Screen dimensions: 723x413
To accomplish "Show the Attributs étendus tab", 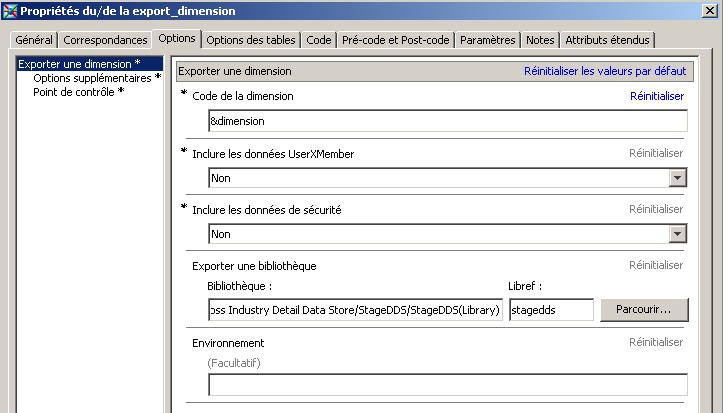I will click(x=607, y=40).
